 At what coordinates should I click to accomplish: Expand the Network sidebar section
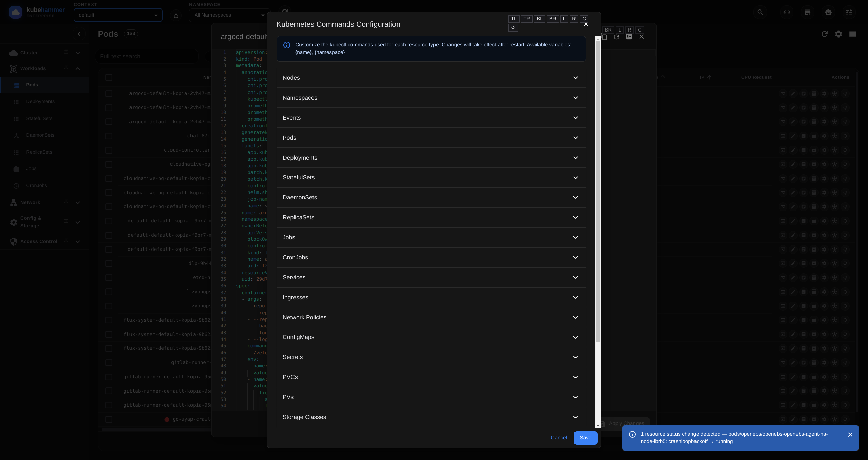point(78,203)
